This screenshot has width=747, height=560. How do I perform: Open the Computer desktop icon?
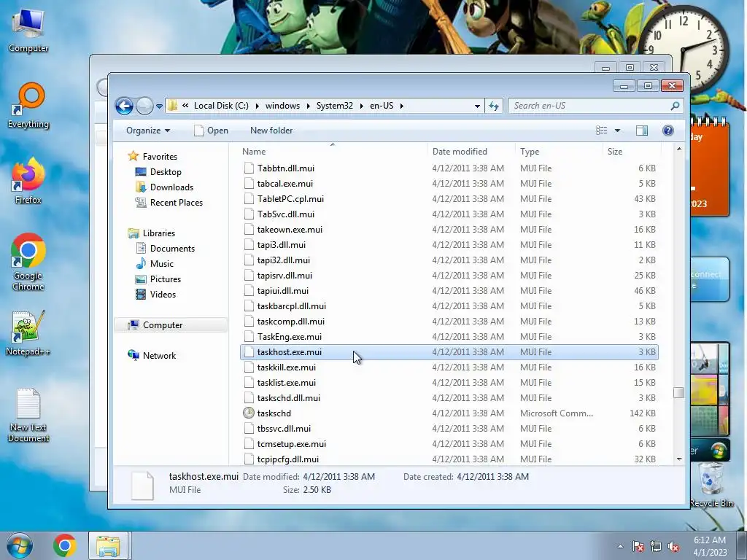pos(28,31)
